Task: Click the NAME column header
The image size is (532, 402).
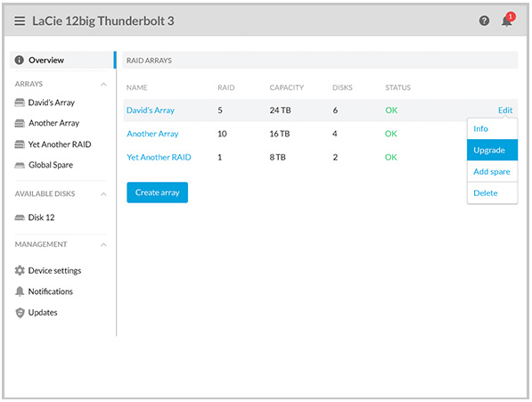Action: coord(136,87)
